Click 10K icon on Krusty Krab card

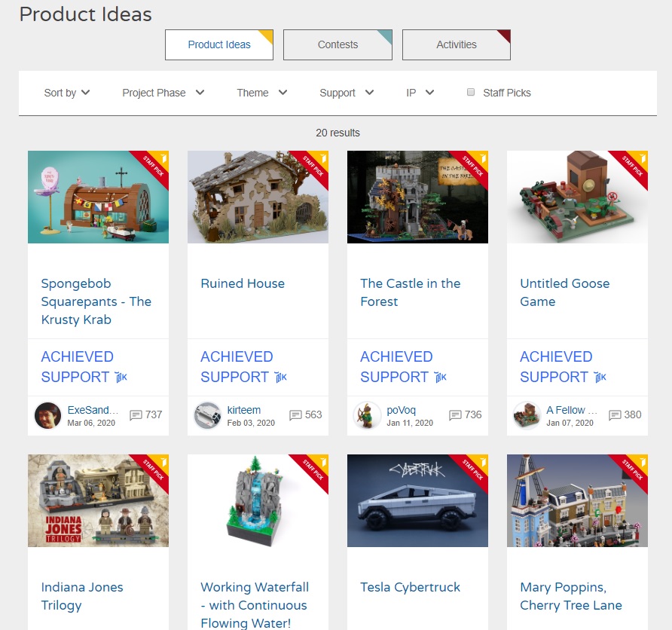point(121,377)
